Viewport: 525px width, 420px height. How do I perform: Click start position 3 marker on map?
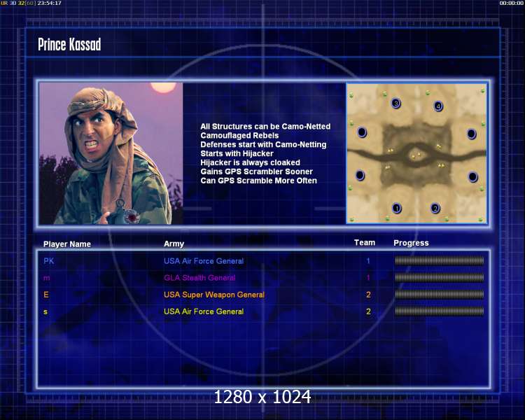tap(396, 103)
